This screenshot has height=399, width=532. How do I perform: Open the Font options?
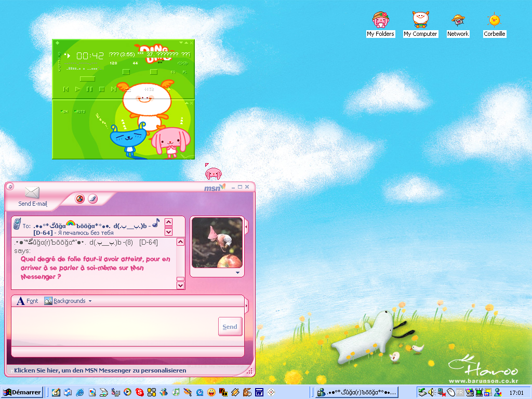[x=28, y=301]
